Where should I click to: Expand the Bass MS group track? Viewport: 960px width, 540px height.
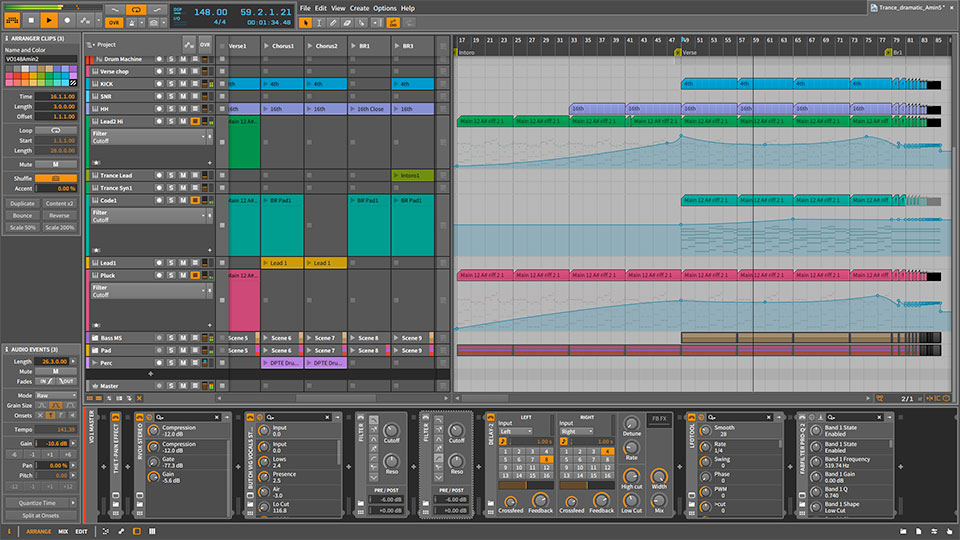93,338
